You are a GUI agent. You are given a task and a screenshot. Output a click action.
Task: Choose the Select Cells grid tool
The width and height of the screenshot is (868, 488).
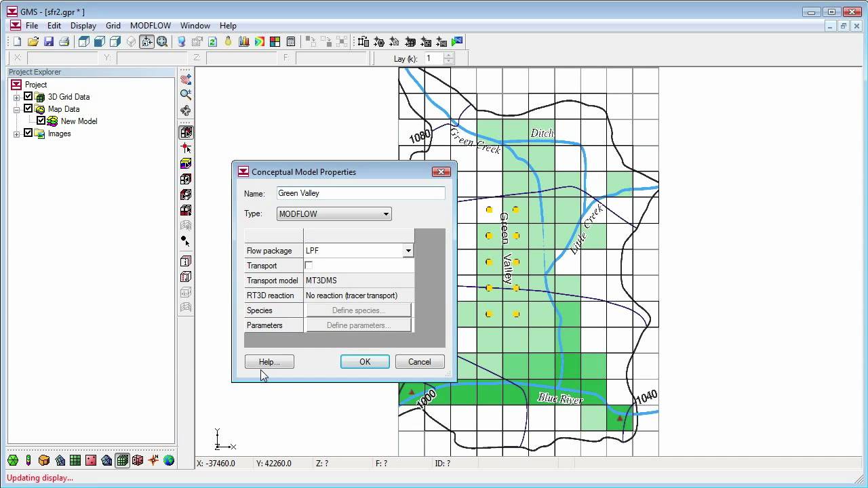pos(186,133)
